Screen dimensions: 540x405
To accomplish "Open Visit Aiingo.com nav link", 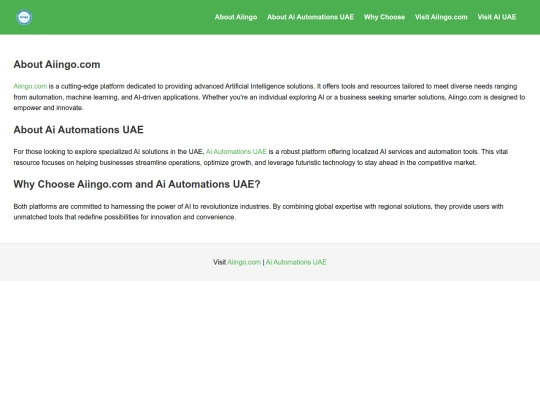I will (441, 17).
